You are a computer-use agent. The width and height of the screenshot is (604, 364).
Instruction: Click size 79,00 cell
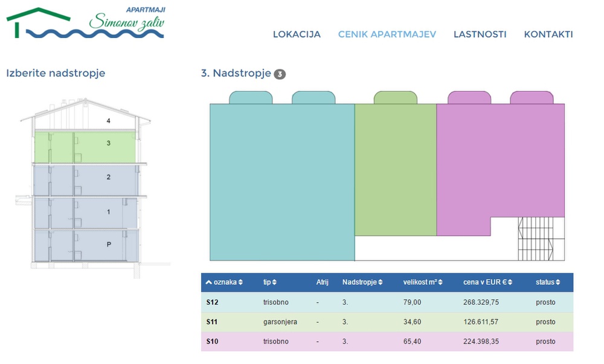click(x=412, y=302)
